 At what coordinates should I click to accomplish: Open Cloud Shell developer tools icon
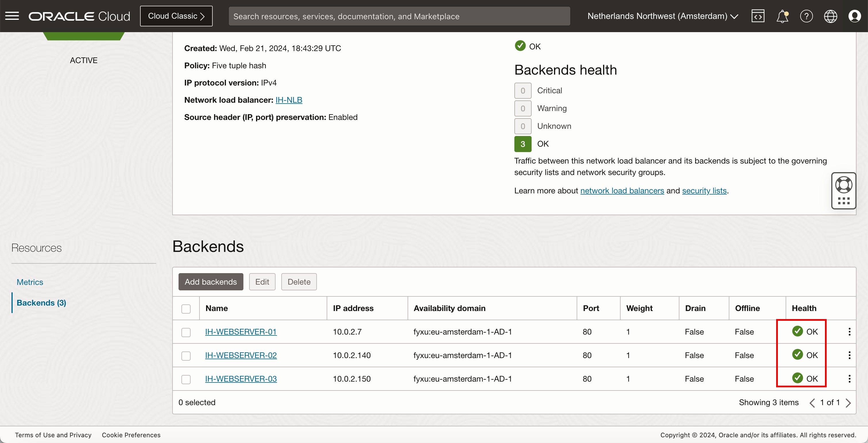pyautogui.click(x=758, y=16)
